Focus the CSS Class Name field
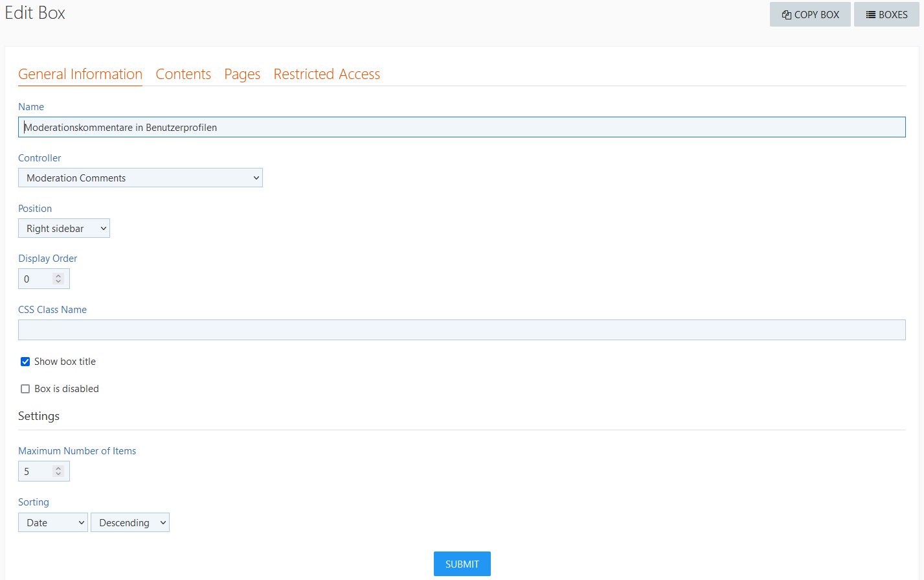Screen dimensions: 924x580 [x=462, y=330]
